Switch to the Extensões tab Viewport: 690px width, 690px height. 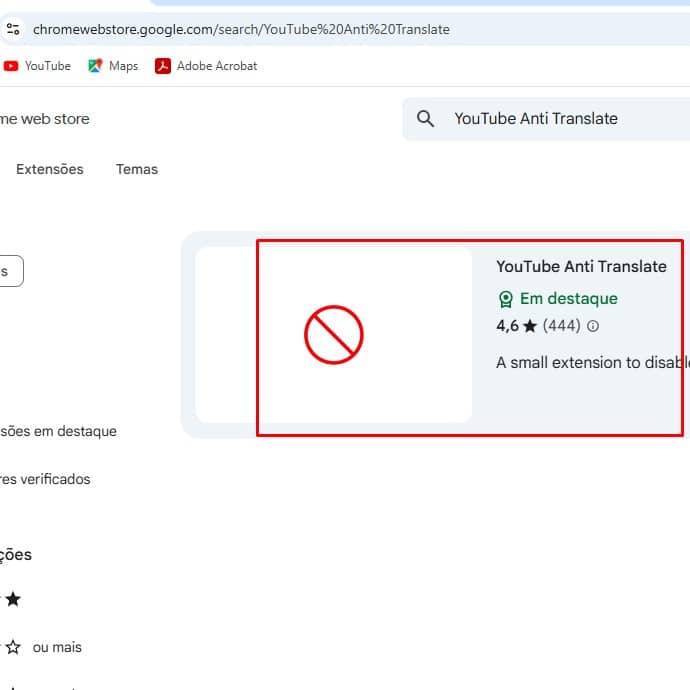pyautogui.click(x=50, y=170)
